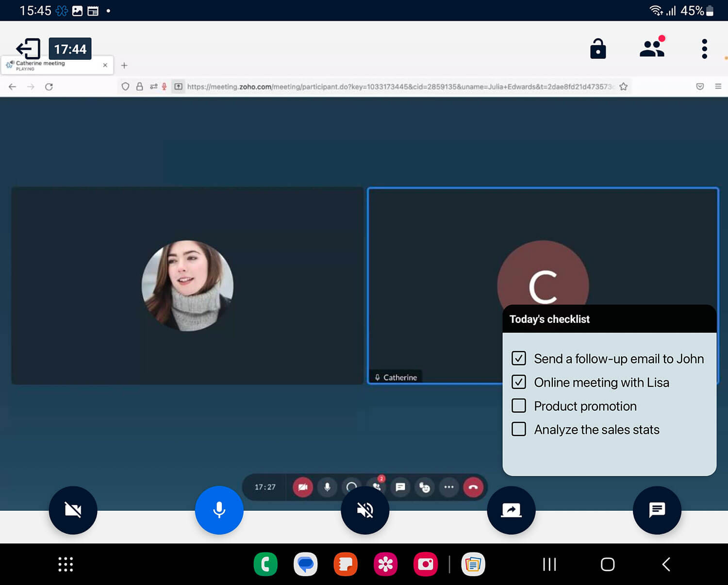Bookmark the page with the star icon
728x585 pixels.
[624, 86]
